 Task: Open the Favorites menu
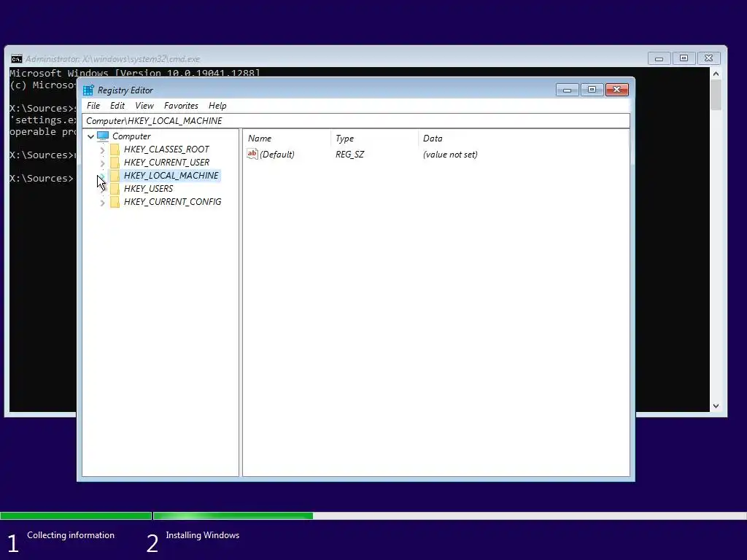click(181, 106)
